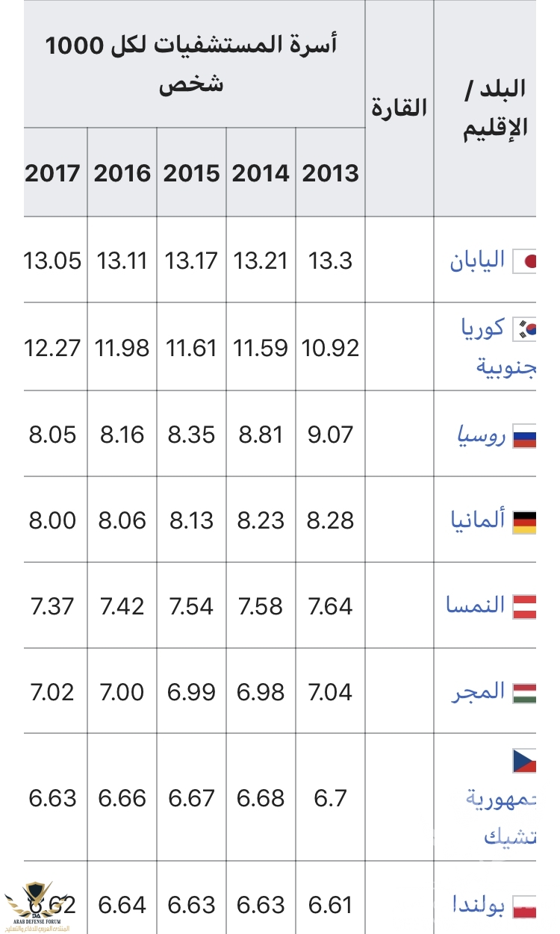
Task: Click the القارة column header
Action: [x=399, y=108]
